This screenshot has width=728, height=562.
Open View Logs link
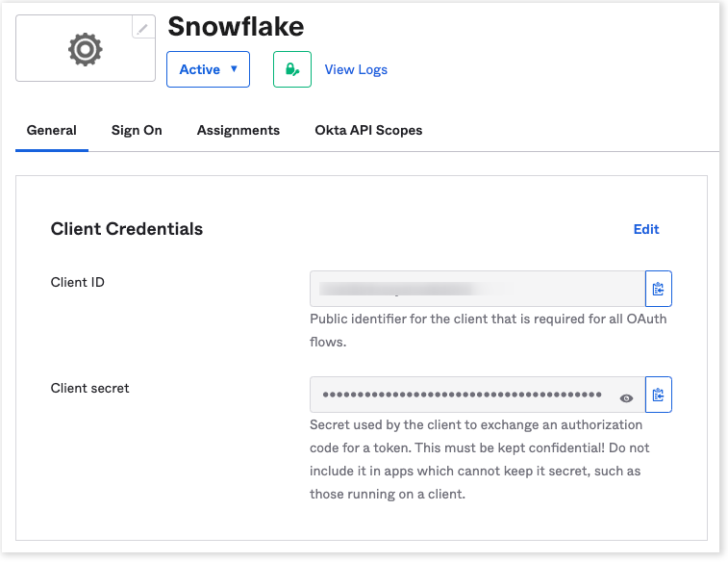(x=356, y=69)
